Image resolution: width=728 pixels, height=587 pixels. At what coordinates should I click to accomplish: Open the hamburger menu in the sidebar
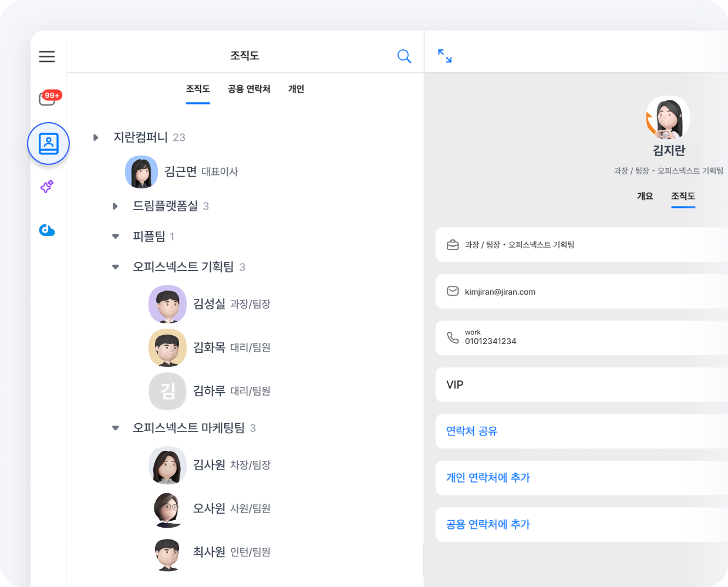47,56
